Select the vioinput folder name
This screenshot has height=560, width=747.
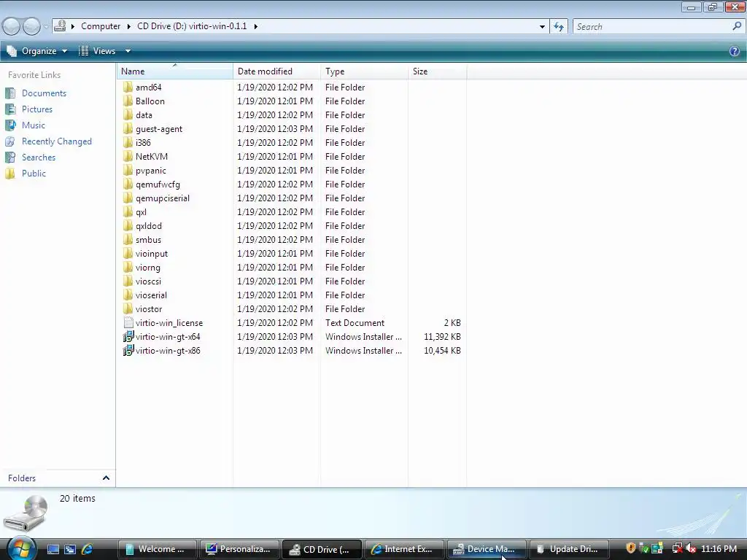[x=152, y=253]
